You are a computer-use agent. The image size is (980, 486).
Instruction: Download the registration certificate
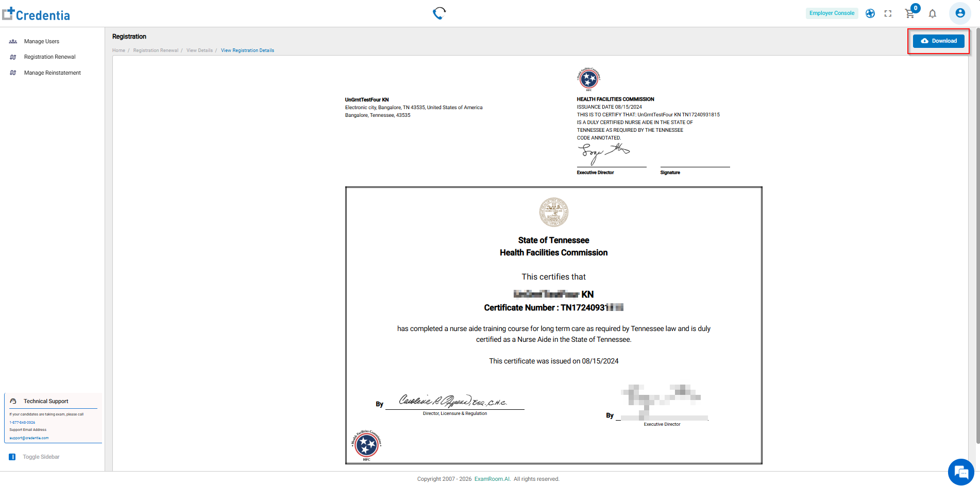(938, 41)
